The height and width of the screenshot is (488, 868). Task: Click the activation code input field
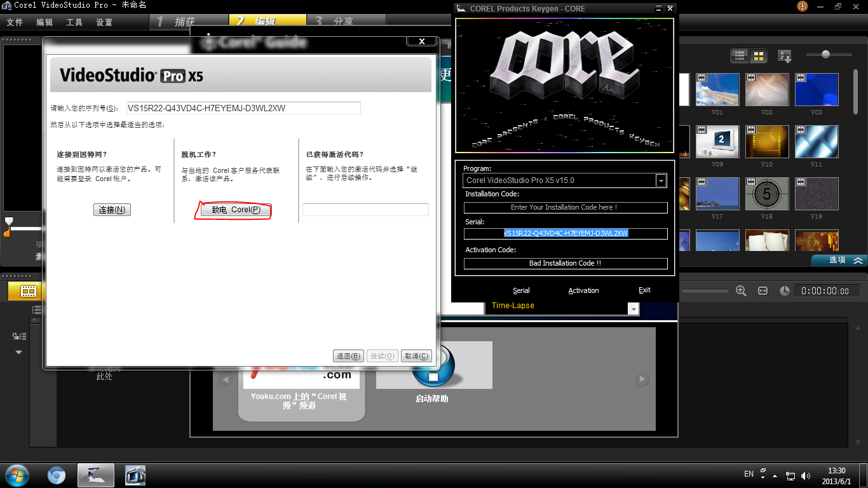tap(365, 210)
